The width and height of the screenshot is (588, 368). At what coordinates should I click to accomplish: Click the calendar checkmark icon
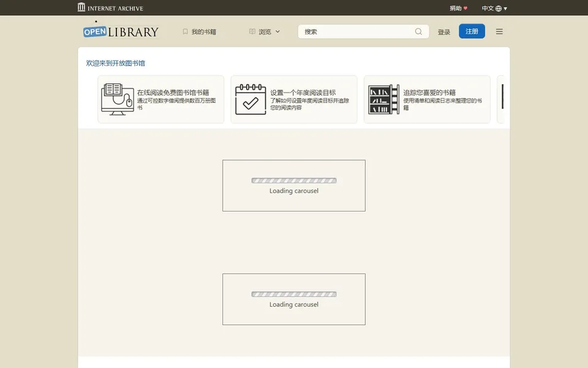pos(251,99)
